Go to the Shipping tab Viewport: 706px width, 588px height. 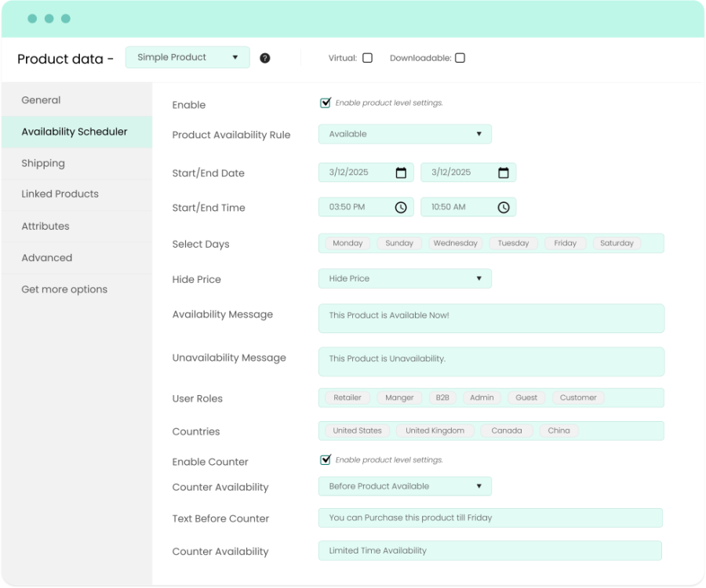(x=43, y=163)
